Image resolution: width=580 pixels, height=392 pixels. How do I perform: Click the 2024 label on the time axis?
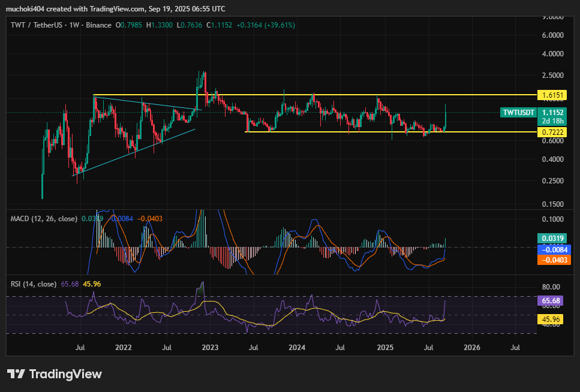tap(297, 348)
